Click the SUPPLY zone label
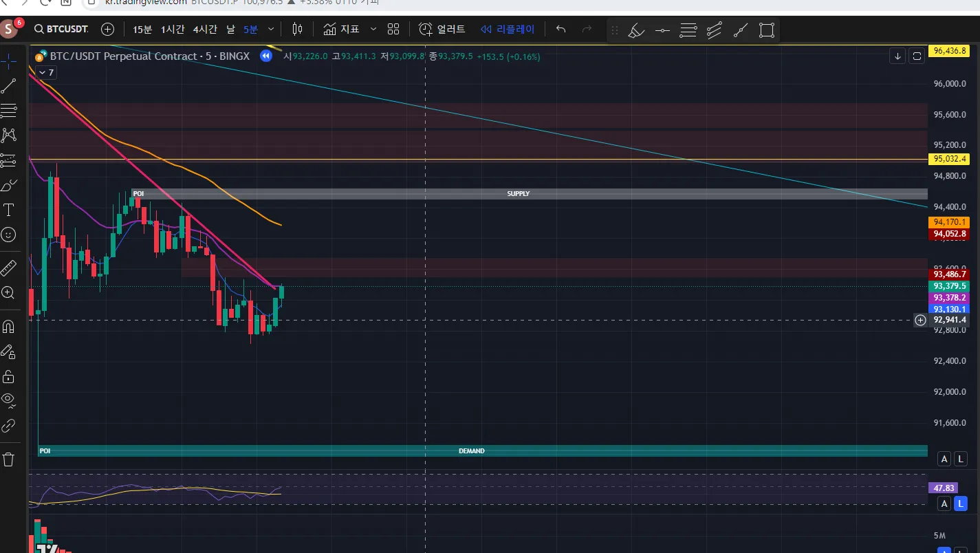 (x=519, y=194)
